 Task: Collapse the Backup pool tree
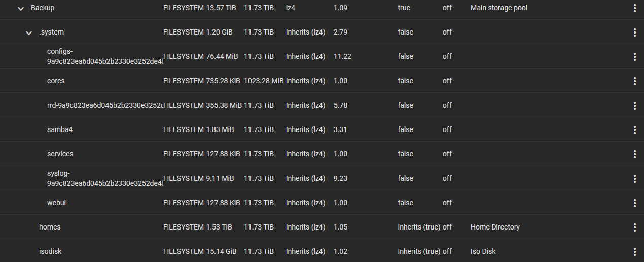tap(21, 8)
